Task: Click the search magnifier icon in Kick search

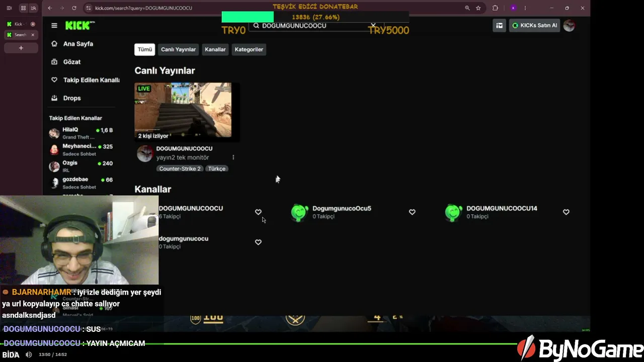Action: (256, 26)
